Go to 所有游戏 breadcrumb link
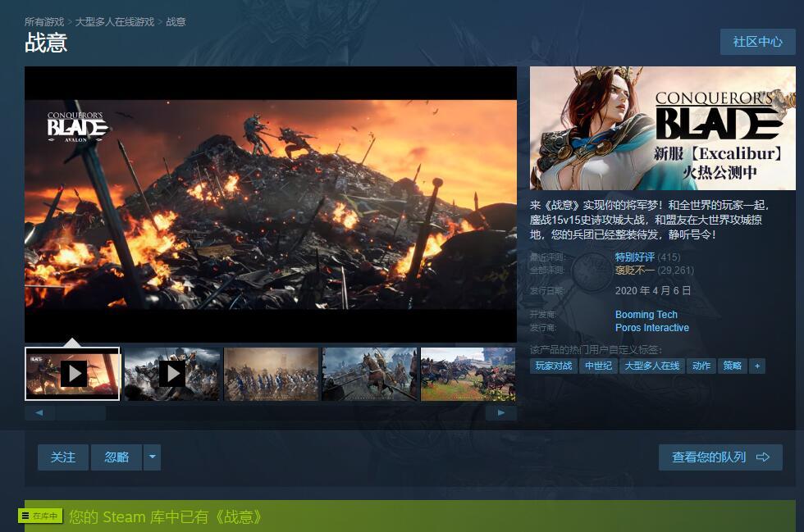The width and height of the screenshot is (804, 532). (44, 21)
